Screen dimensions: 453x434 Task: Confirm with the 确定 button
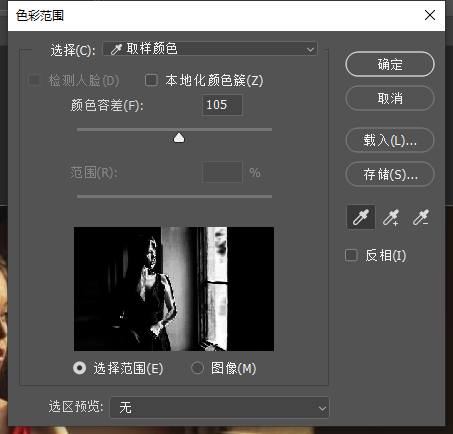390,64
